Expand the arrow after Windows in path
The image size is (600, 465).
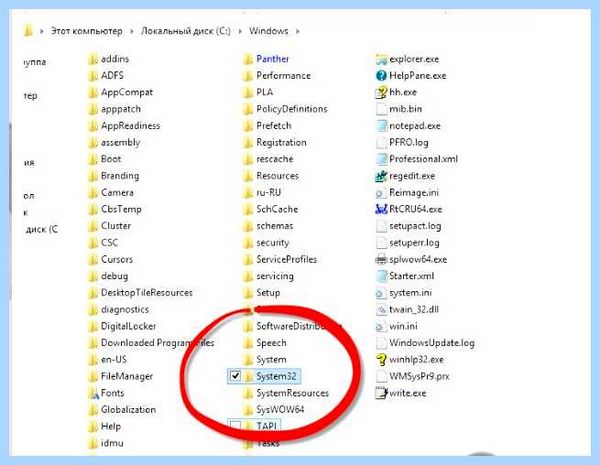pos(298,31)
